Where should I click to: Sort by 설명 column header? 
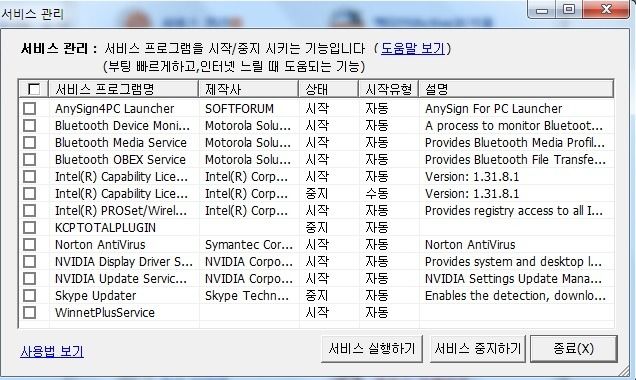point(516,89)
